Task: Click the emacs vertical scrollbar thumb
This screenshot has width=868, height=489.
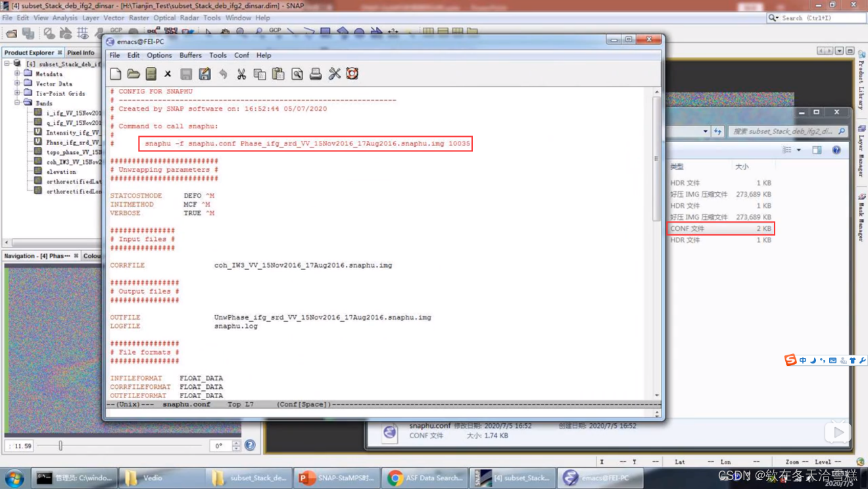Action: [656, 158]
